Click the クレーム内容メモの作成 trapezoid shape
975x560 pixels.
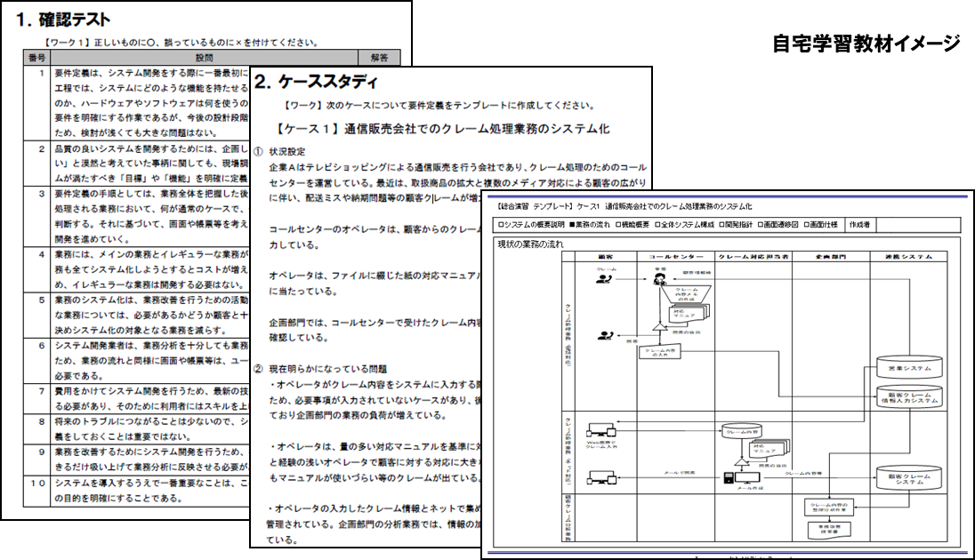(687, 294)
